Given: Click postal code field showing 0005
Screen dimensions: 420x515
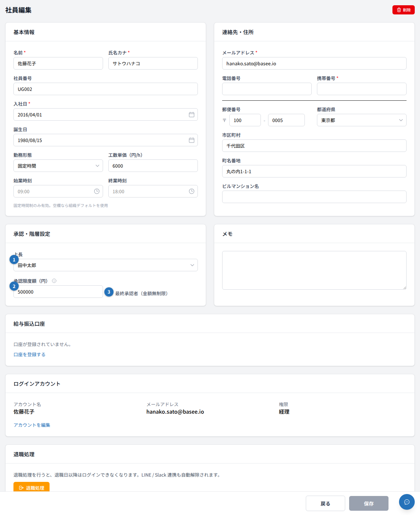Looking at the screenshot, I should (286, 120).
